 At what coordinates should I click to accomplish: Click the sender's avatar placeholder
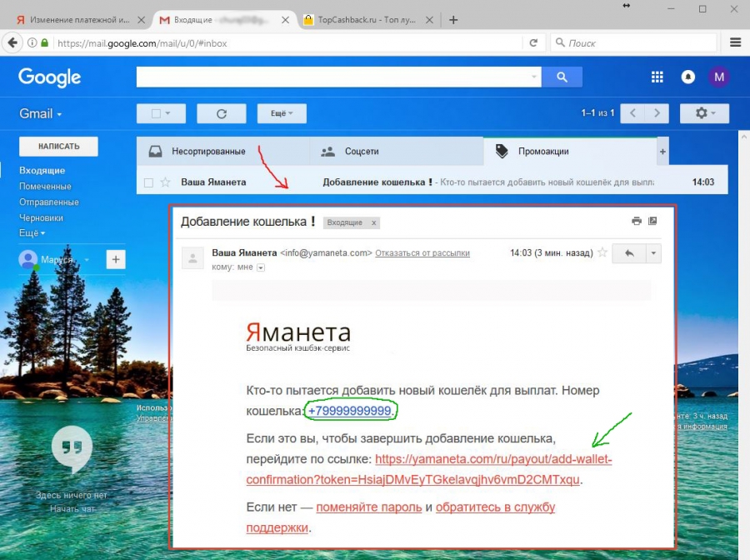[192, 258]
